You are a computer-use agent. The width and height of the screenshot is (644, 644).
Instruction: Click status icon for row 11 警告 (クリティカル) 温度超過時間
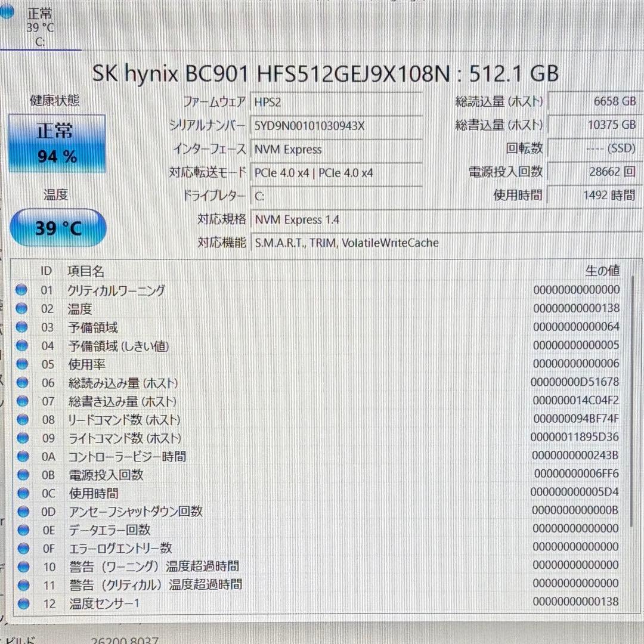click(24, 585)
